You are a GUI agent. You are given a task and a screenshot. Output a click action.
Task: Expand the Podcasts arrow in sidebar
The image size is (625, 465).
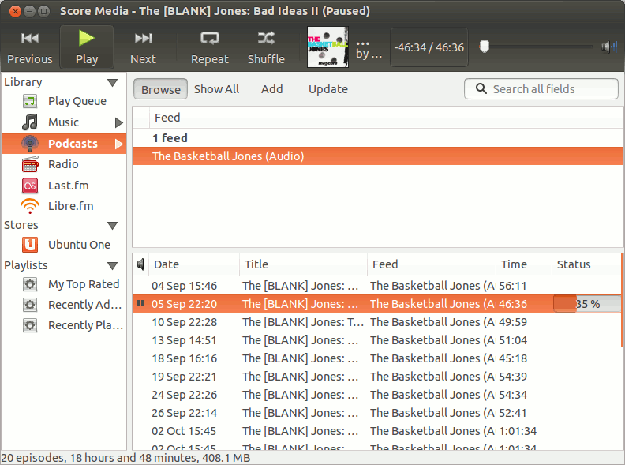click(118, 144)
